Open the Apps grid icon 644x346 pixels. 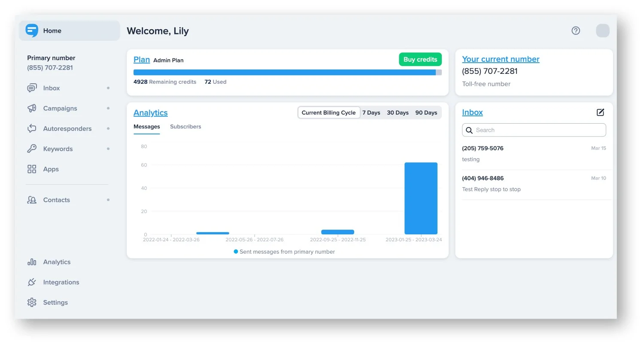coord(32,169)
